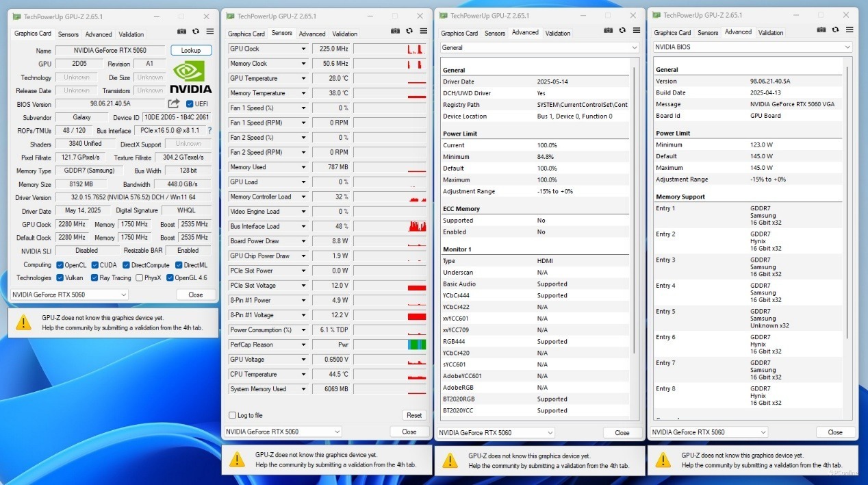Viewport: 868px width, 485px height.
Task: Open hamburger menu in General Advanced window
Action: [x=637, y=31]
